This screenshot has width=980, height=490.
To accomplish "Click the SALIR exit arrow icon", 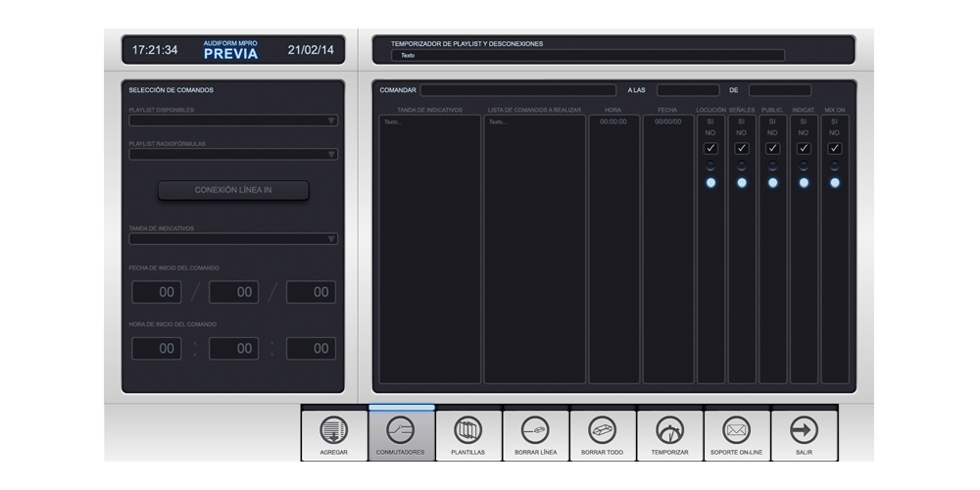I will point(804,430).
